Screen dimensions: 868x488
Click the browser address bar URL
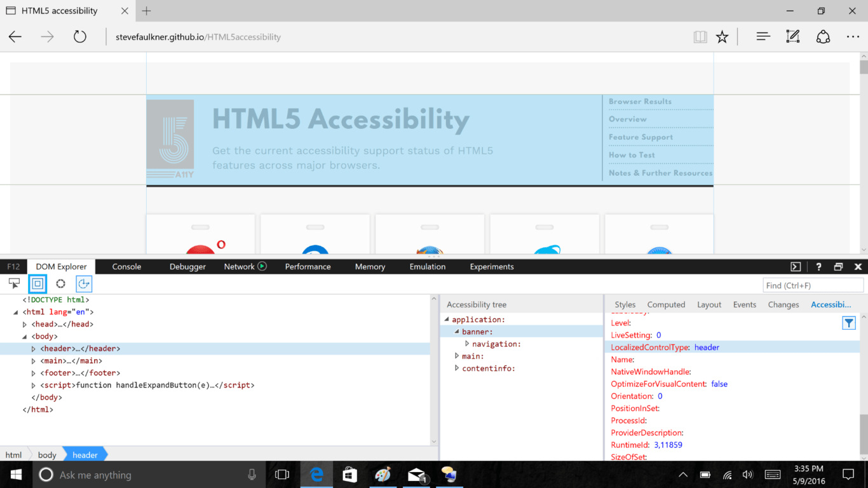click(198, 37)
